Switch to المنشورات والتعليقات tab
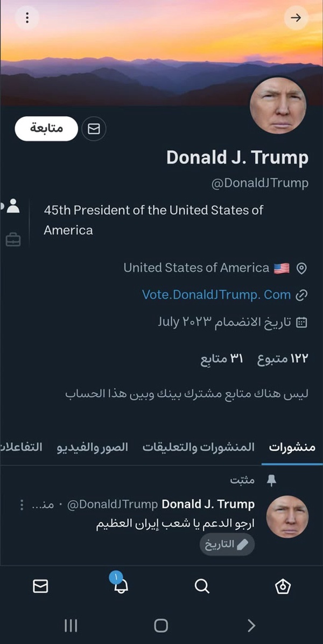Screen dimensions: 323x644 (199, 447)
